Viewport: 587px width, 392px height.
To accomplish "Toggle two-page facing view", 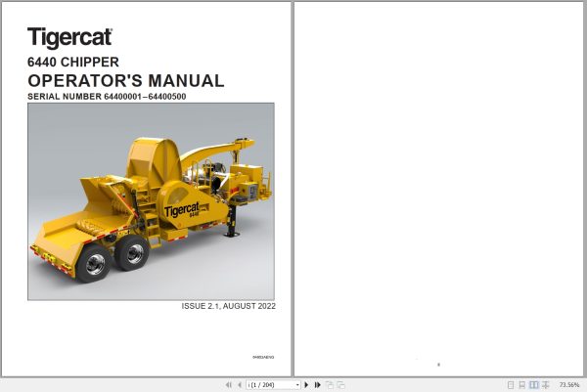I will [534, 385].
